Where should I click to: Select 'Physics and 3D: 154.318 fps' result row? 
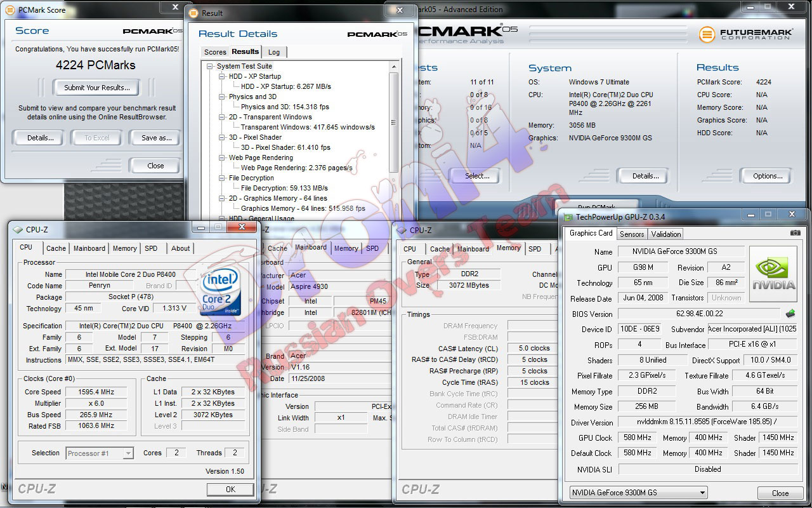point(285,107)
